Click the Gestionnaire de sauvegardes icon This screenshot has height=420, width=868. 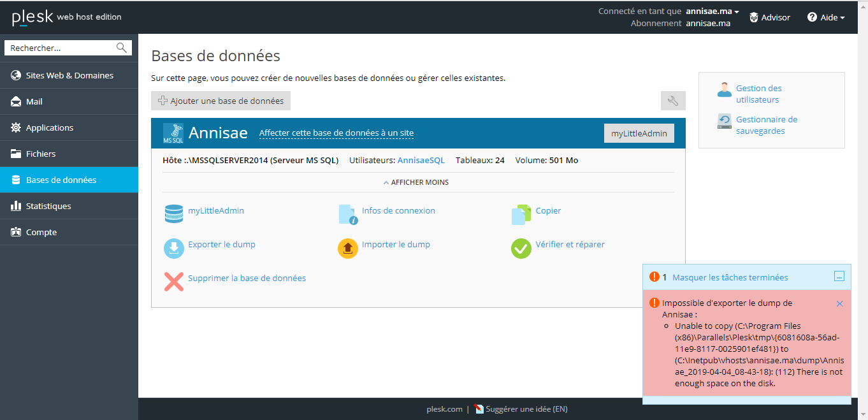(x=725, y=122)
